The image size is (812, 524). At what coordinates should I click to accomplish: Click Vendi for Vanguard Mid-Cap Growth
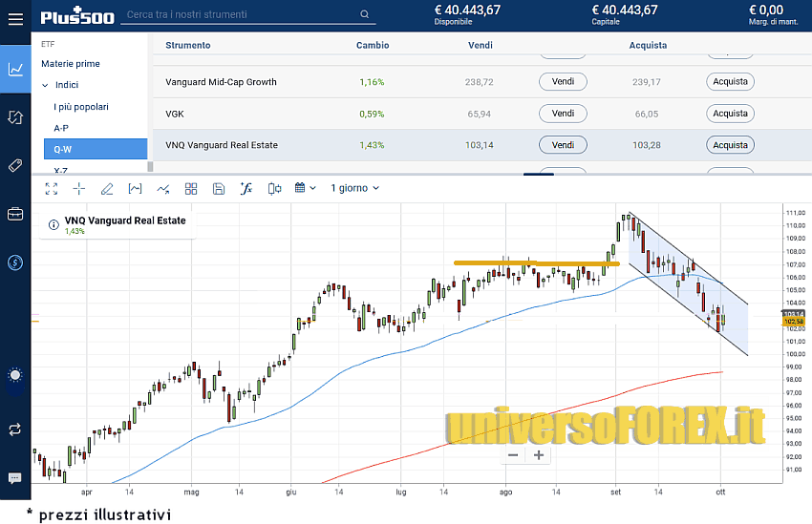pos(563,82)
